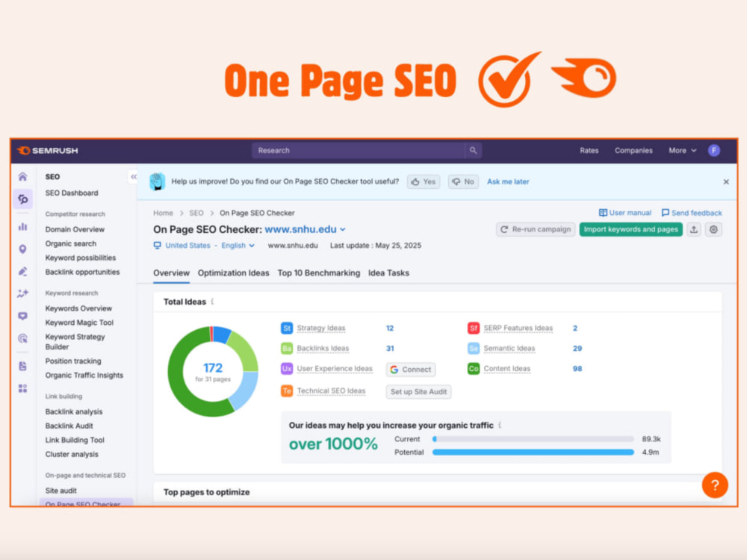
Task: Open the document reports sidebar icon
Action: (22, 366)
